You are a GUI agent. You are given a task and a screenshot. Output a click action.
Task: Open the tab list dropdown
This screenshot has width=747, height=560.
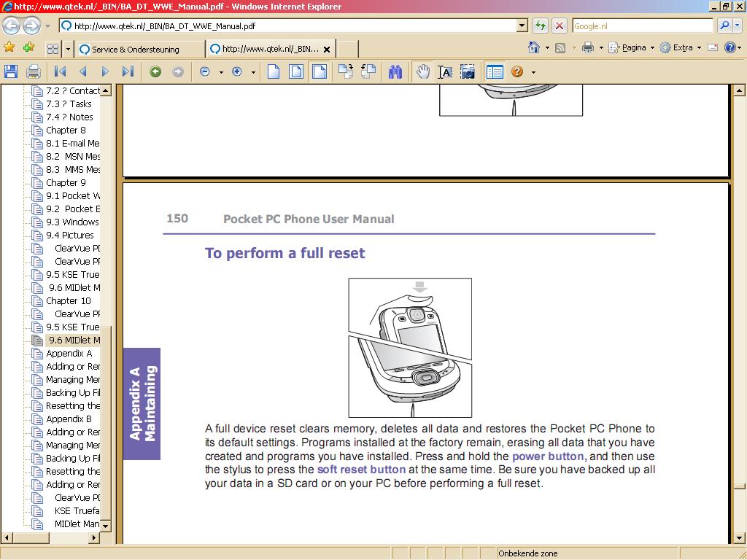(68, 49)
